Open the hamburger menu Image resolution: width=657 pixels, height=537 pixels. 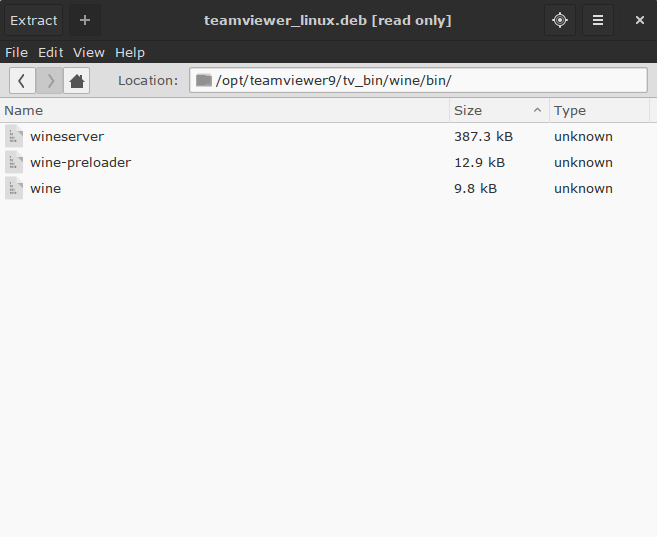598,20
